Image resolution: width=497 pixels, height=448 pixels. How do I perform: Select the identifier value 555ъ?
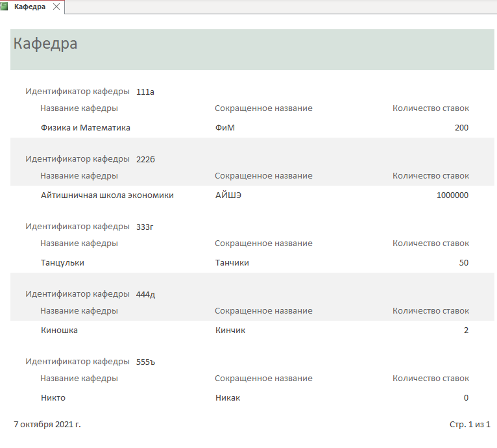(145, 362)
